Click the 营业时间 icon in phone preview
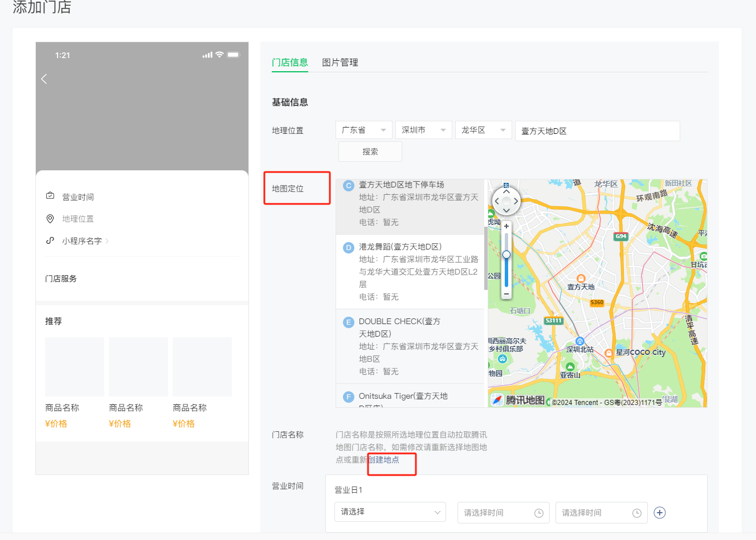This screenshot has width=756, height=540. (x=50, y=196)
